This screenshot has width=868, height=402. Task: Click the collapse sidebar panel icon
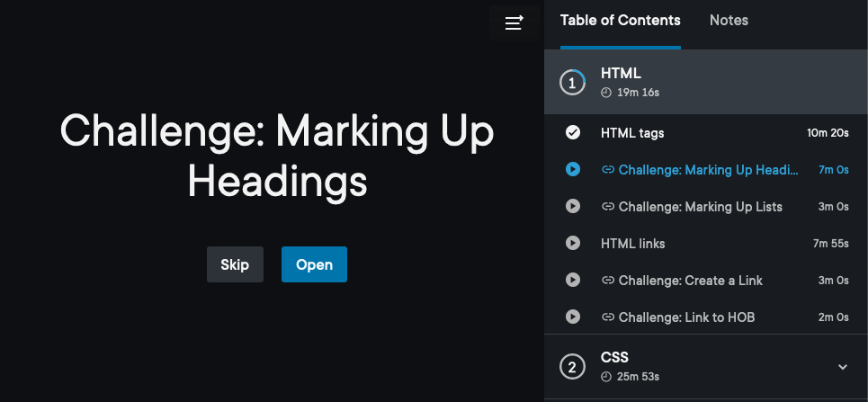tap(514, 23)
